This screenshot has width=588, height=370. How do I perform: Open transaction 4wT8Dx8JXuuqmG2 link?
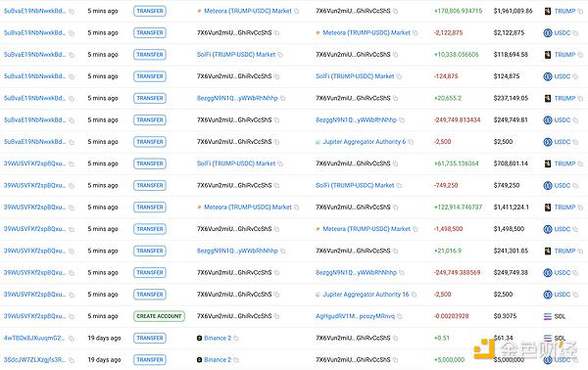(x=34, y=338)
